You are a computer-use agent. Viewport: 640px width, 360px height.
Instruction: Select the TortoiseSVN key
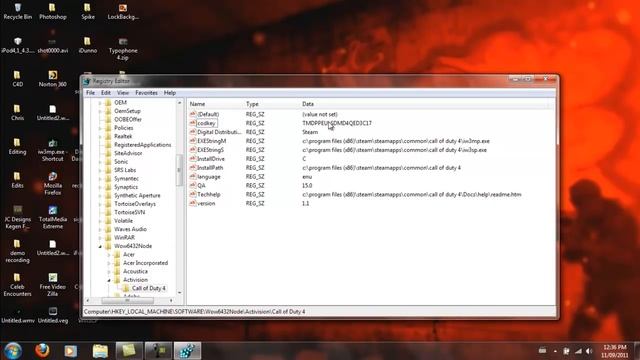pyautogui.click(x=130, y=212)
